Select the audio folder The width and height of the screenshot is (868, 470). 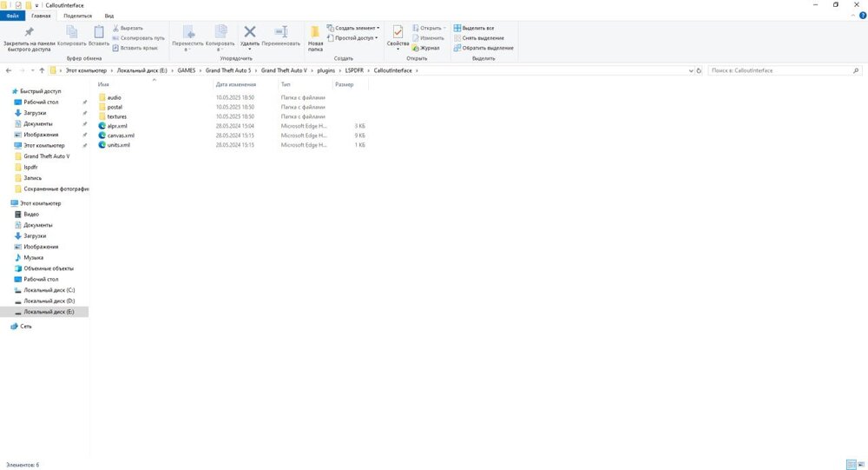(x=114, y=97)
